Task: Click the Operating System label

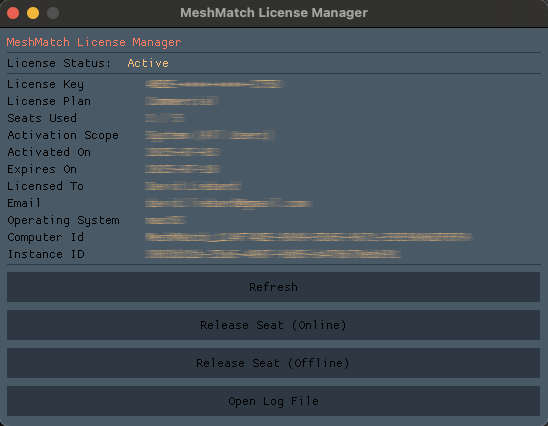Action: tap(63, 220)
